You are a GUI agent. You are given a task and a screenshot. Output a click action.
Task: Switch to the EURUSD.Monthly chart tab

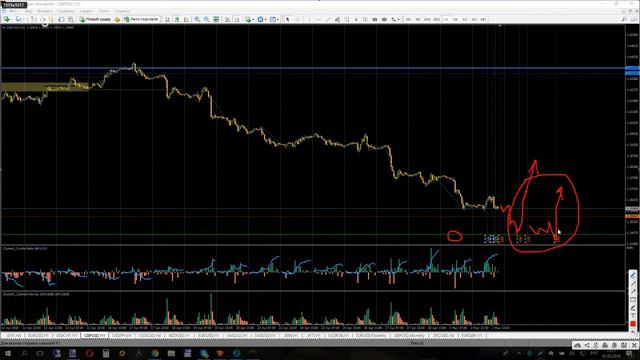[371, 336]
